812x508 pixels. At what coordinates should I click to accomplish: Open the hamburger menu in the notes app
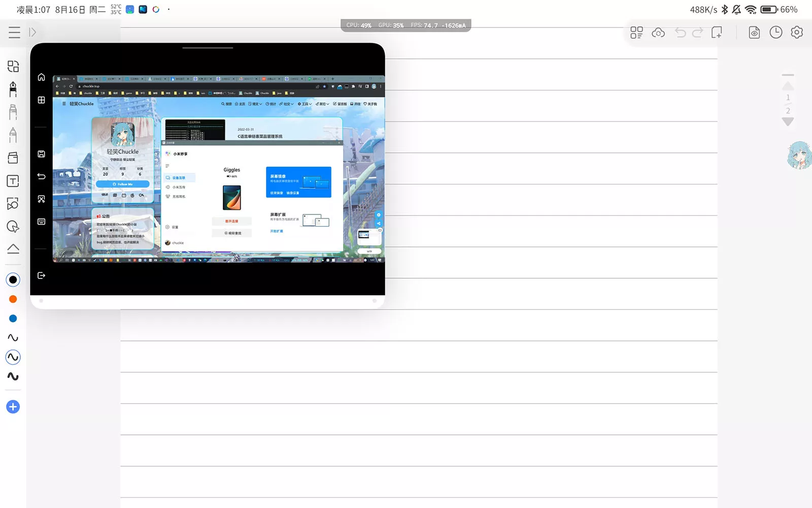point(14,33)
